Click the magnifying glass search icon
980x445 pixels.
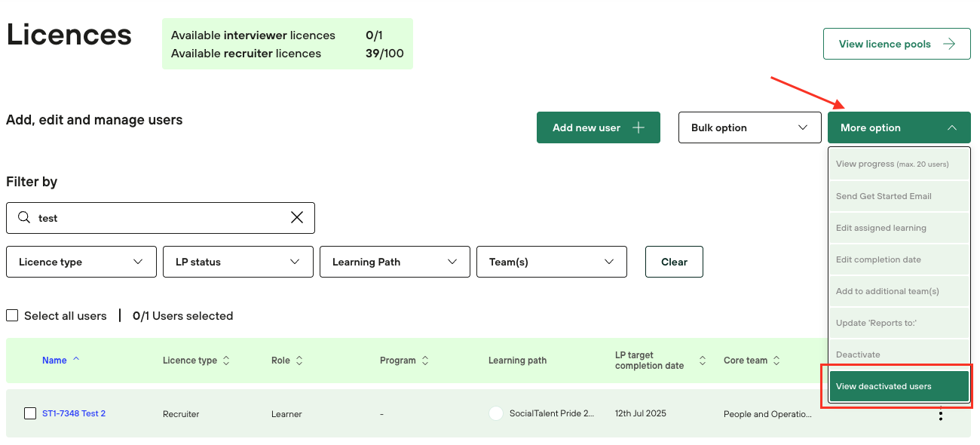tap(24, 218)
